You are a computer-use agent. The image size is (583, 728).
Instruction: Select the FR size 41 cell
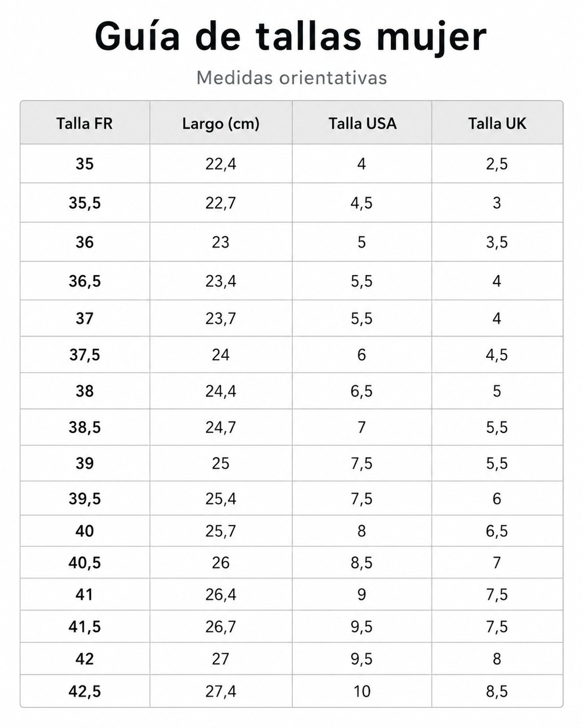pos(85,595)
